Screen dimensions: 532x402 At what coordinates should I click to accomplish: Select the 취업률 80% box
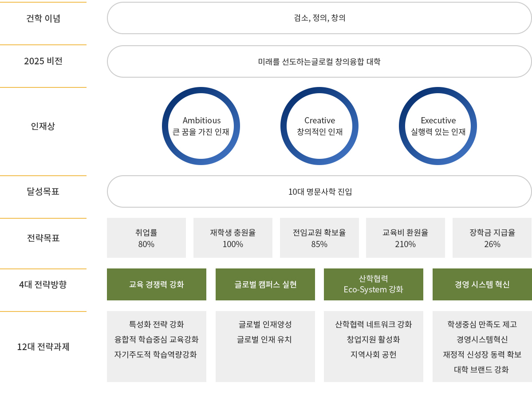pos(146,238)
